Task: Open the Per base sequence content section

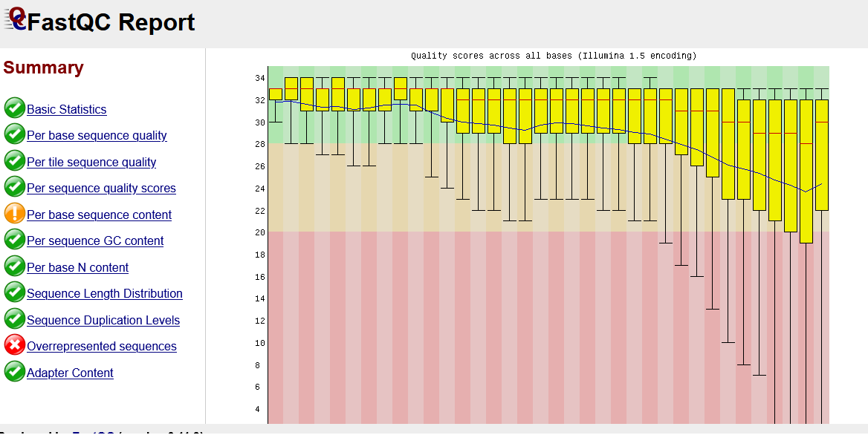Action: pyautogui.click(x=98, y=214)
